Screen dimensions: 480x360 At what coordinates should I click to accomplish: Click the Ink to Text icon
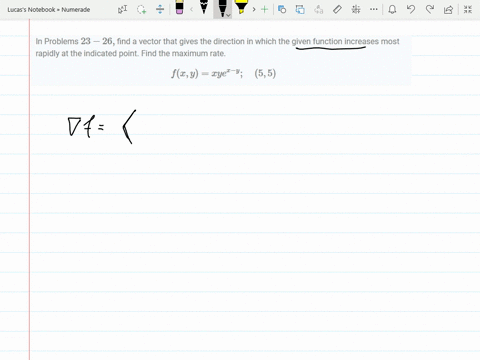point(319,9)
